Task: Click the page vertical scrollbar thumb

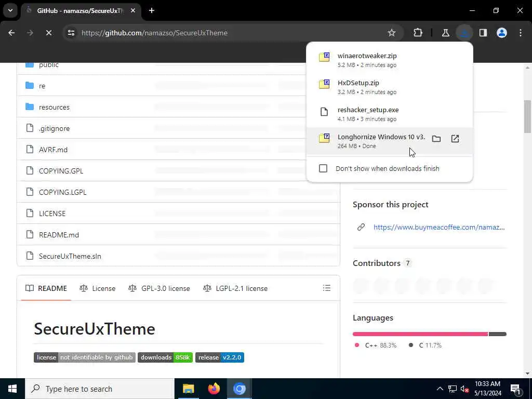Action: click(528, 117)
